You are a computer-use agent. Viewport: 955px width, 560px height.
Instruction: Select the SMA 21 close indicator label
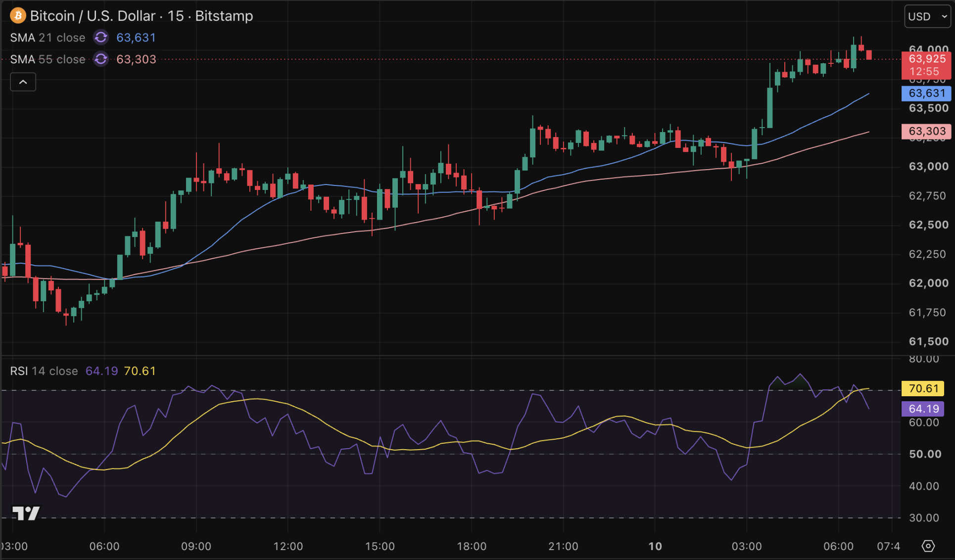48,38
